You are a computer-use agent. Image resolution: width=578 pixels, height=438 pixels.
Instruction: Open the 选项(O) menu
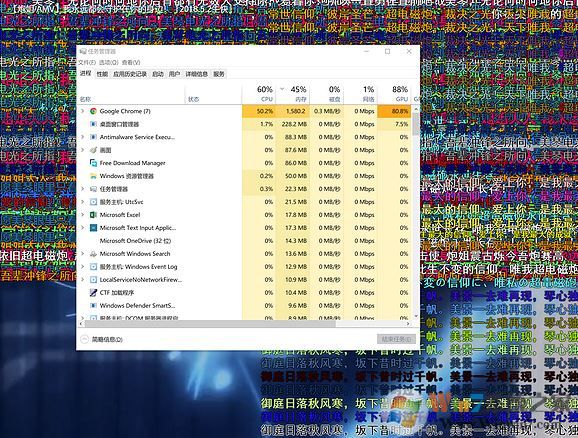[x=109, y=62]
